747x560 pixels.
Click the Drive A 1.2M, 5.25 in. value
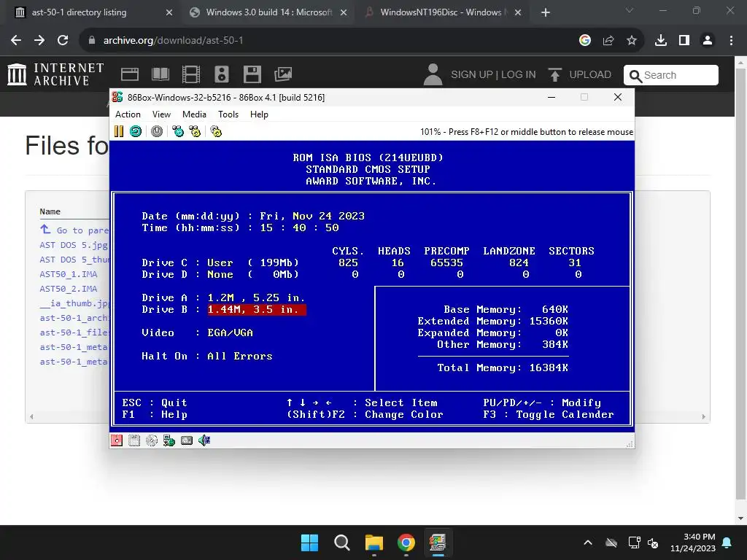pyautogui.click(x=256, y=297)
